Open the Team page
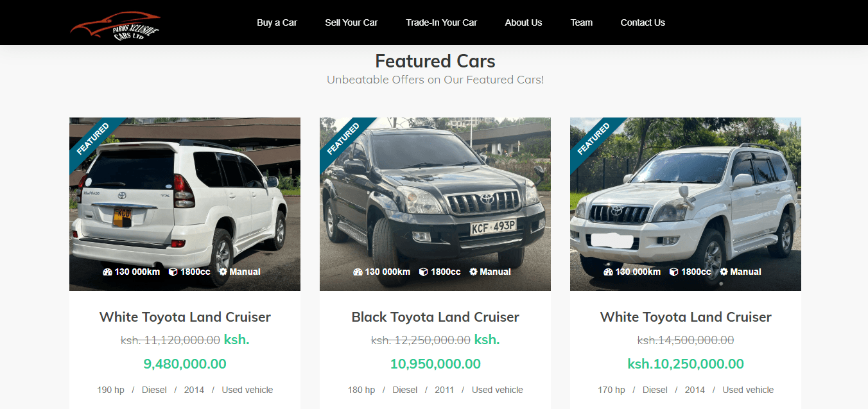The image size is (868, 409). tap(581, 22)
